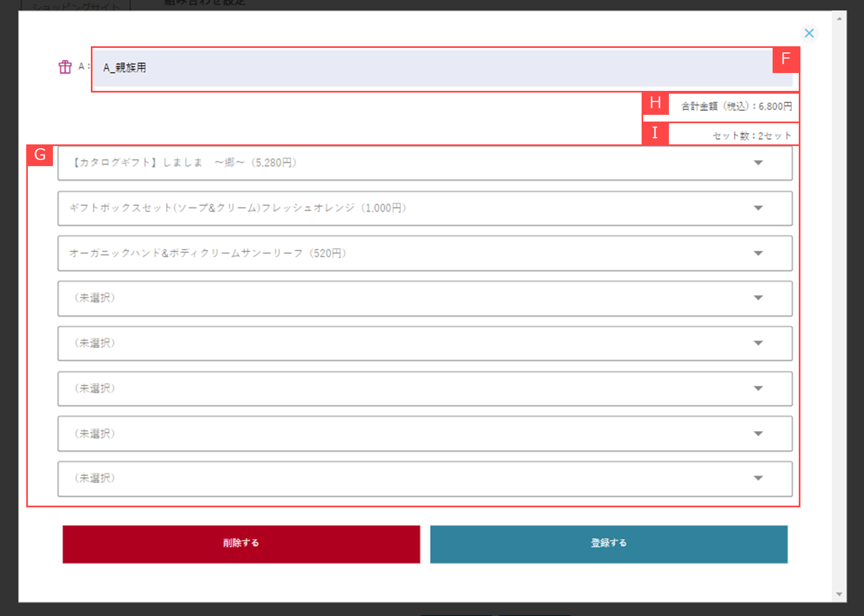Image resolution: width=864 pixels, height=616 pixels.
Task: Expand the ギフトボックスセット フレッシュオレンジ dropdown
Action: point(425,208)
